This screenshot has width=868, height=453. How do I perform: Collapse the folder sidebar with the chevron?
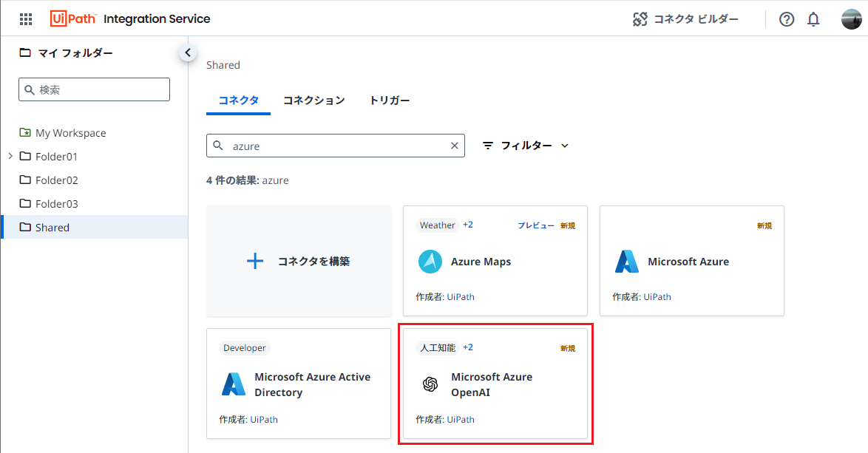pos(188,52)
